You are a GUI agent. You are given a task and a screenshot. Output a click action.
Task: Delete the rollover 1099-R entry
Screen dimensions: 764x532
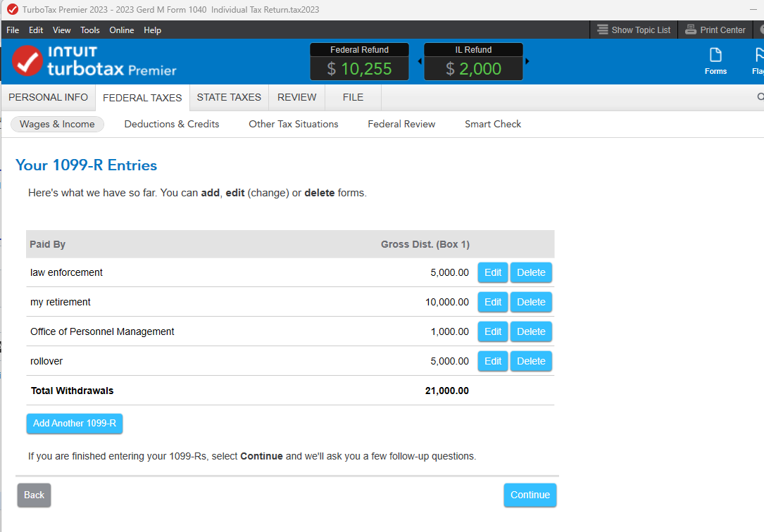(x=531, y=361)
